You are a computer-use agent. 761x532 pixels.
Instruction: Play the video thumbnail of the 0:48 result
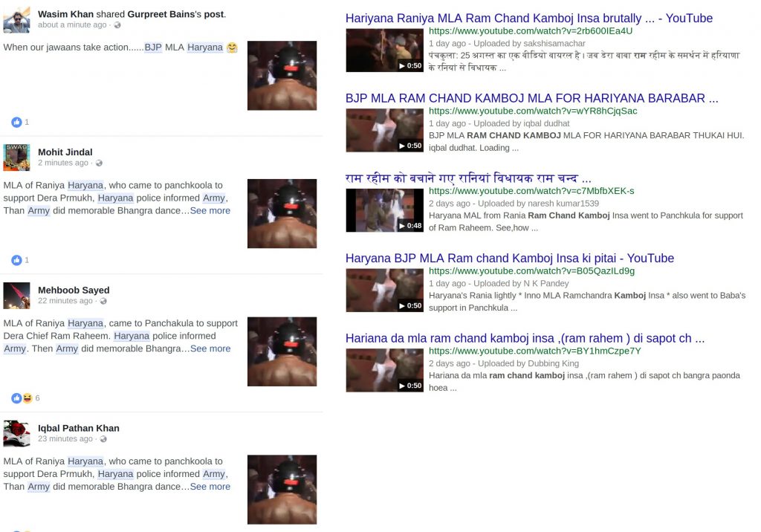point(384,210)
